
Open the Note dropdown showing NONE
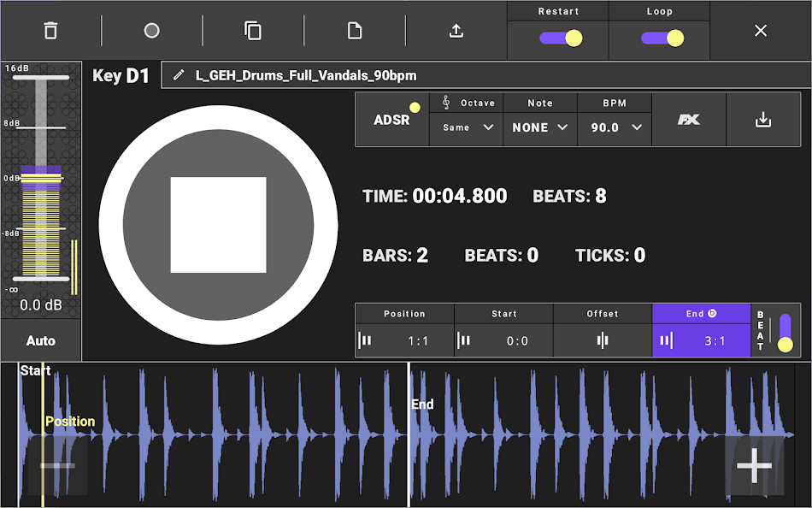(540, 127)
